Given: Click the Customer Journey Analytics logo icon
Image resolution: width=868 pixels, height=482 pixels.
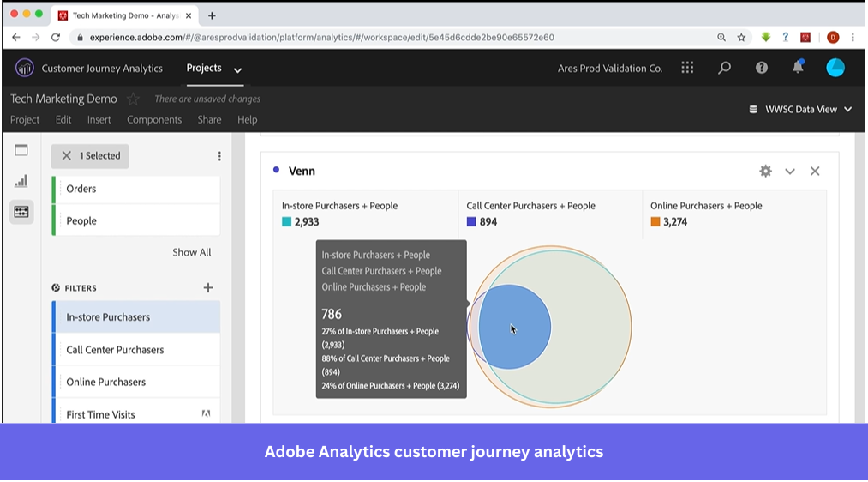Looking at the screenshot, I should [24, 68].
